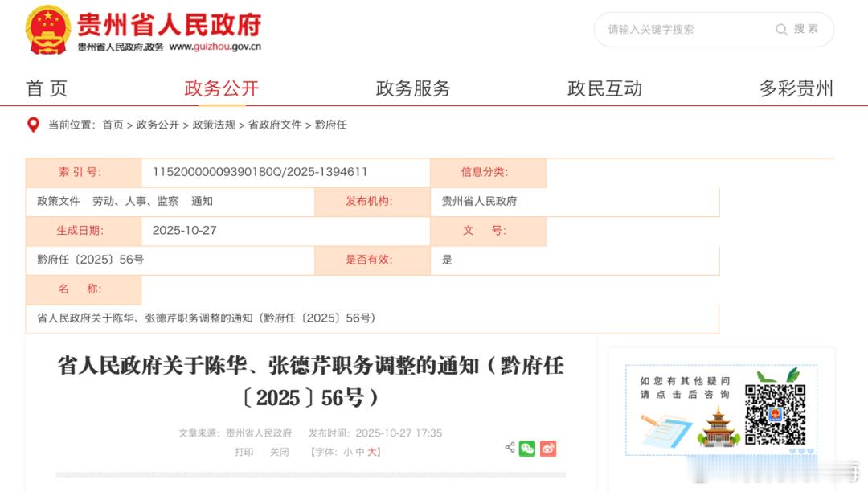
Task: Click the Weibo share icon
Action: (x=547, y=449)
